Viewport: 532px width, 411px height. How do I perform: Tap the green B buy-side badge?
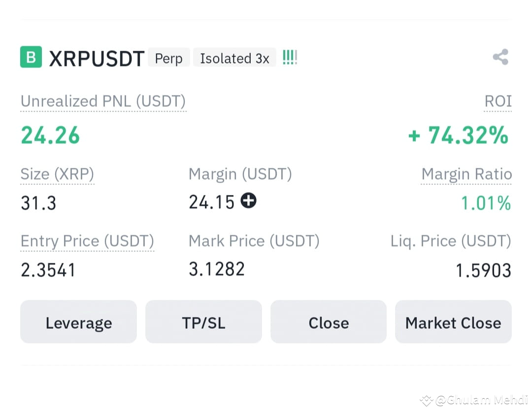tap(31, 57)
